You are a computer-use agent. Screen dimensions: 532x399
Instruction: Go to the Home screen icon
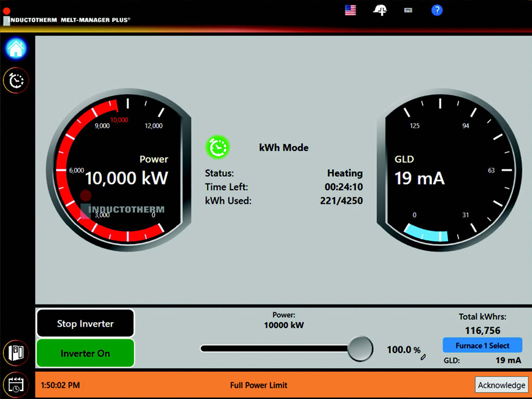pyautogui.click(x=16, y=49)
